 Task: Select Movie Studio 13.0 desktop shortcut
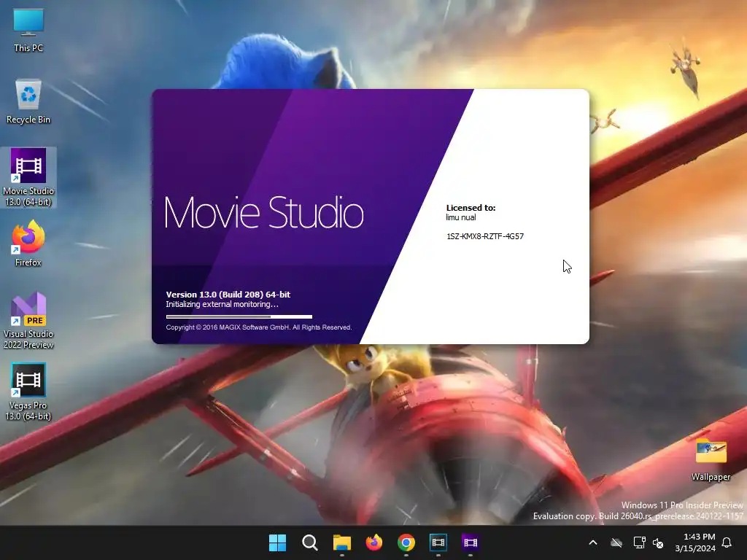[28, 177]
